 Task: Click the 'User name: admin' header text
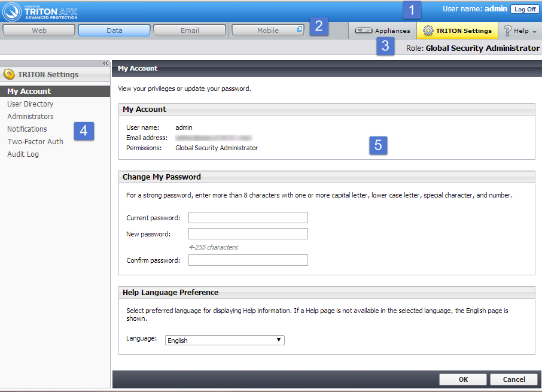(475, 9)
